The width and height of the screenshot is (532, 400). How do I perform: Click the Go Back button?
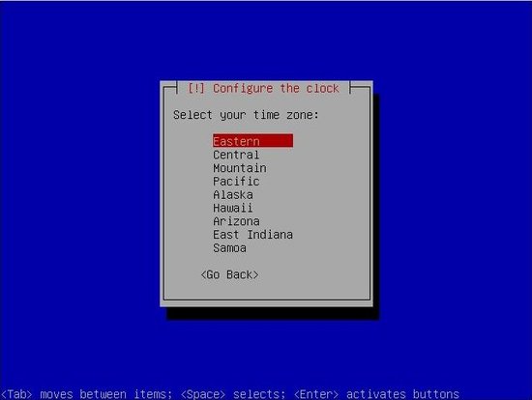229,274
